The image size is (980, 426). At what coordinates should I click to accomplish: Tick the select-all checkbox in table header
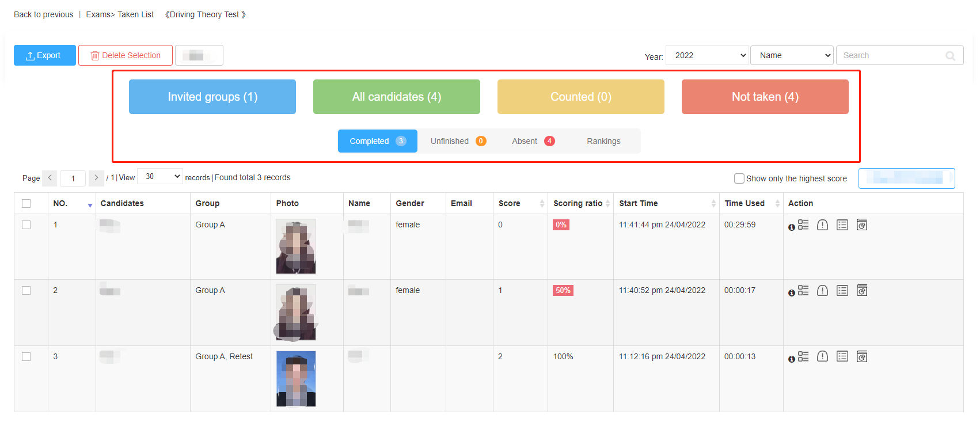[26, 203]
